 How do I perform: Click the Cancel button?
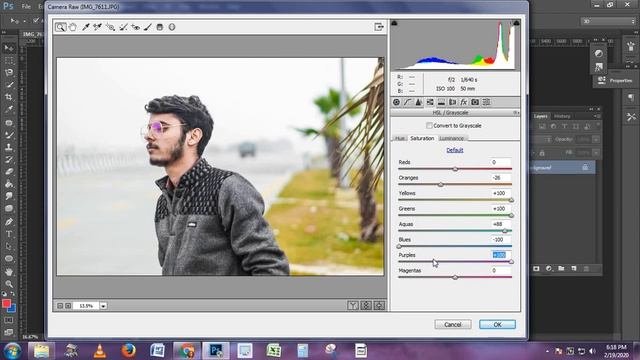[453, 324]
